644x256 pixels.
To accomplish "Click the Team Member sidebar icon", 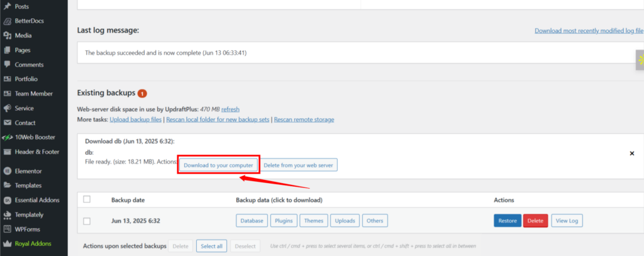I will point(7,94).
